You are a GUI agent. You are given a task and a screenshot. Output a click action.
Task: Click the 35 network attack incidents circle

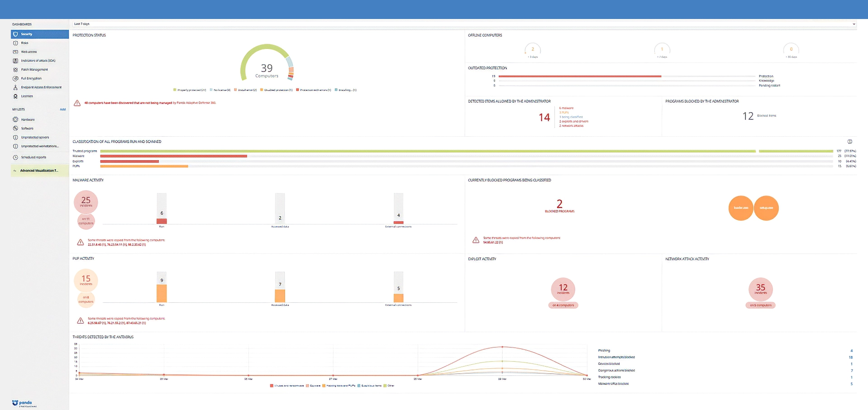tap(760, 289)
